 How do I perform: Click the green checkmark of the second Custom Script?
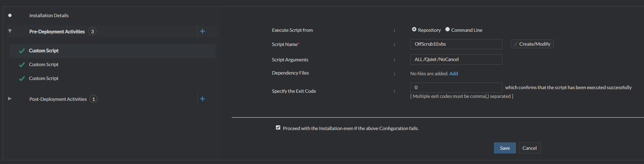[22, 65]
